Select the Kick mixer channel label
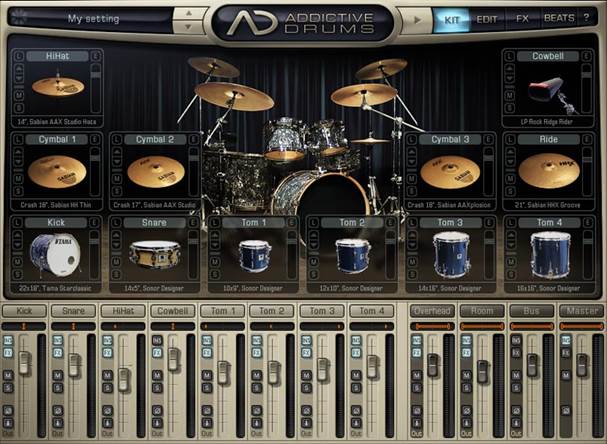This screenshot has height=444, width=607. tap(24, 311)
